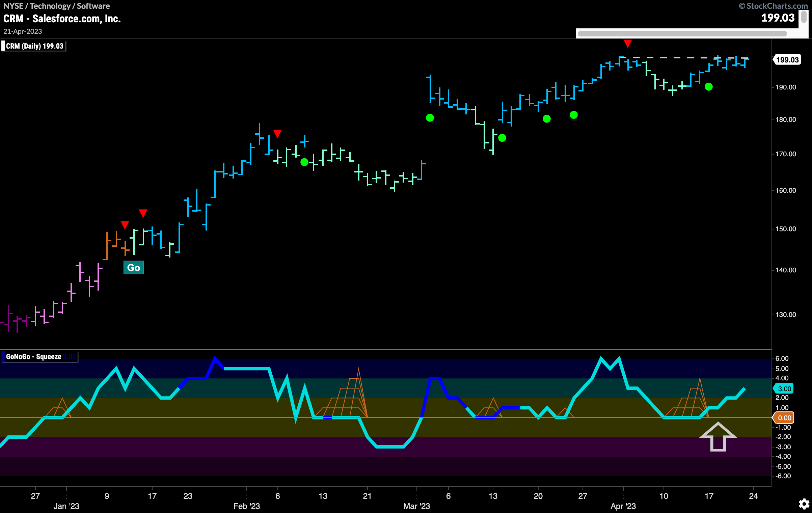The height and width of the screenshot is (513, 812).
Task: Click the 199.03 price tag on the right axis
Action: click(787, 60)
